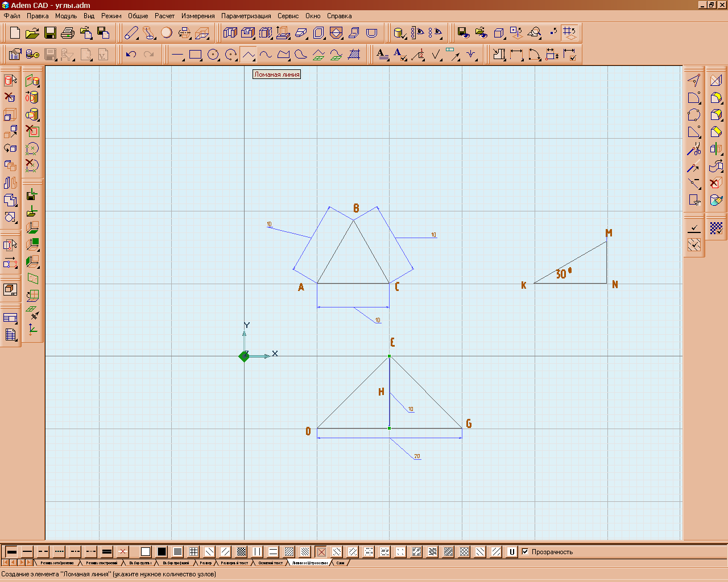The image size is (728, 582).
Task: Select the red X line style button
Action: 122,551
